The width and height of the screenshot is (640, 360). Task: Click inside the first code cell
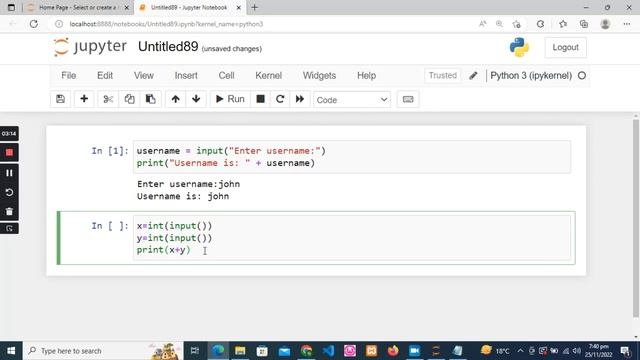point(352,157)
